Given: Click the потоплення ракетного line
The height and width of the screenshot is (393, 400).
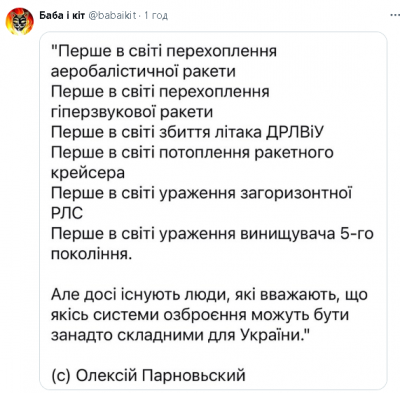Looking at the screenshot, I should coord(192,152).
